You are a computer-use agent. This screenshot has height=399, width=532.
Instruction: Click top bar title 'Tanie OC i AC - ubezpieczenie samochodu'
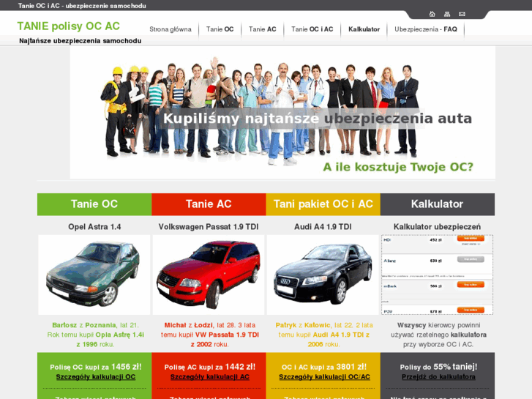pos(82,6)
